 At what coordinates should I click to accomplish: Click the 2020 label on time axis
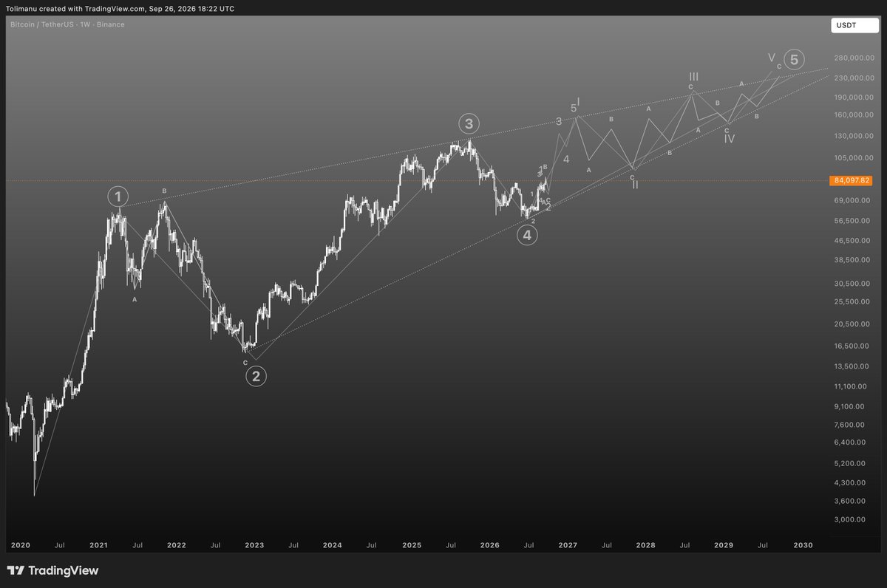(20, 545)
